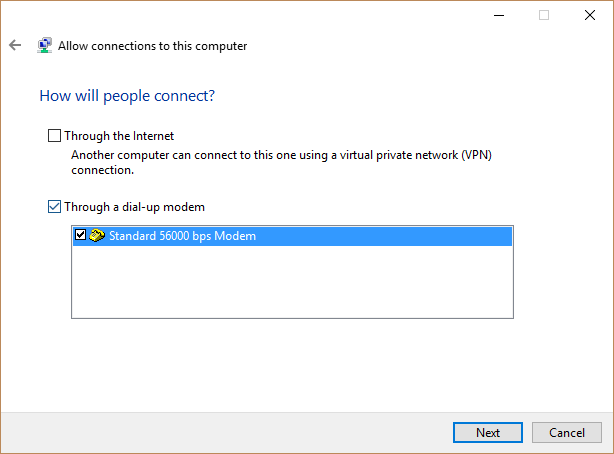The image size is (614, 454).
Task: Proceed with the Next button
Action: (x=488, y=432)
